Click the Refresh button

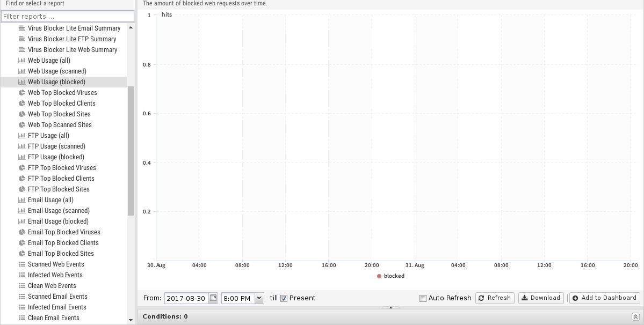pos(495,298)
